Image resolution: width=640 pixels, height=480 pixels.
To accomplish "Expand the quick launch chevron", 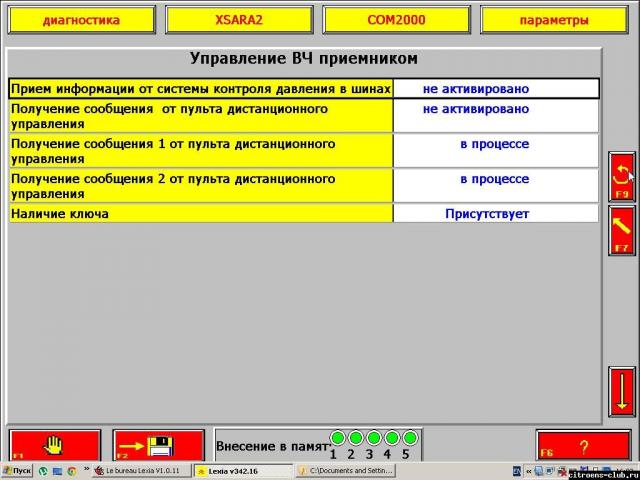I will [x=86, y=469].
